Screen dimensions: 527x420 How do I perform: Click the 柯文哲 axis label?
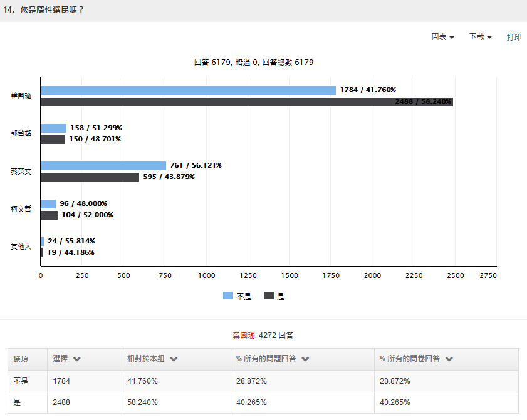click(x=21, y=209)
